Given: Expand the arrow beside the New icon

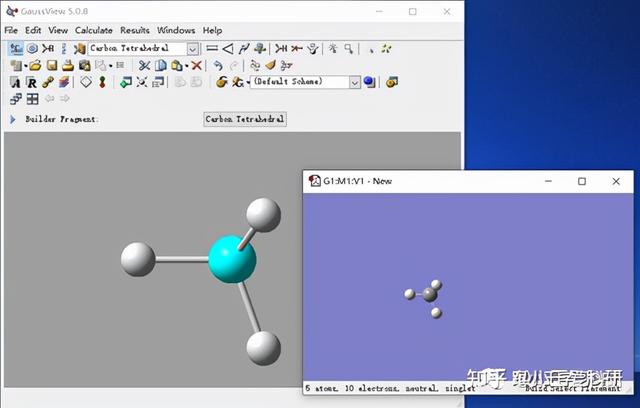Looking at the screenshot, I should tap(25, 66).
